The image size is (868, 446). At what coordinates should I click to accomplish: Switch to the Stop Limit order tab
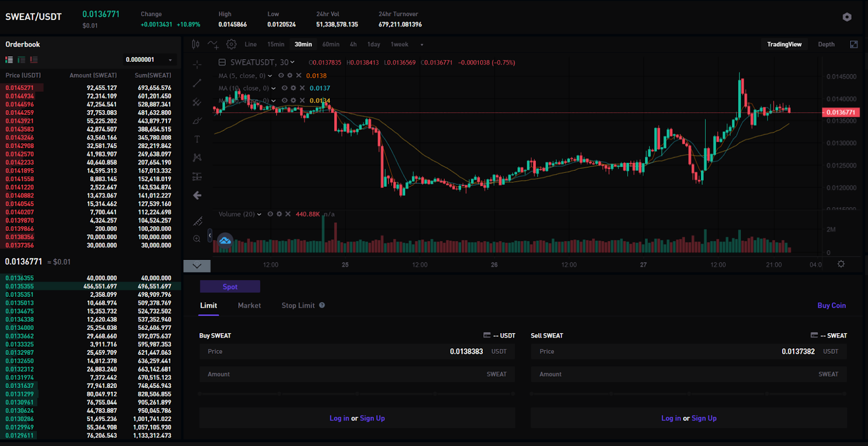[298, 305]
